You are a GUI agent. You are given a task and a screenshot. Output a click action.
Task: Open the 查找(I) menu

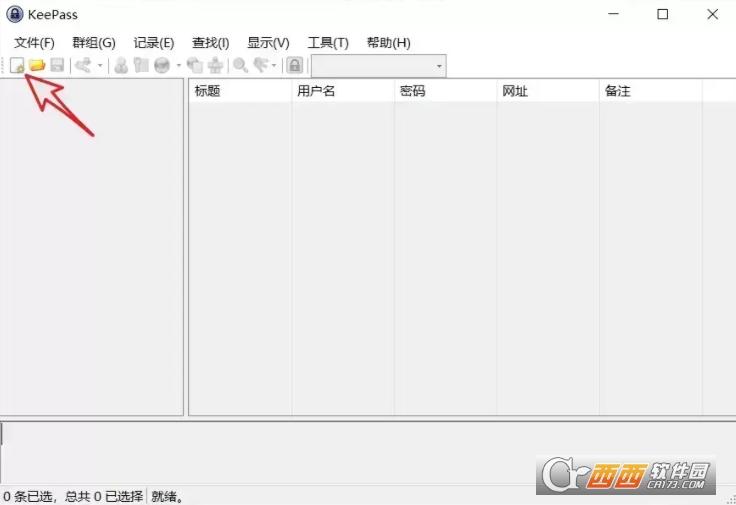click(210, 43)
